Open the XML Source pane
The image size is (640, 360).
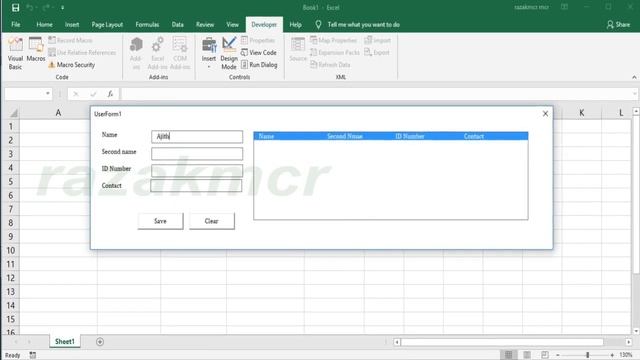coord(298,49)
